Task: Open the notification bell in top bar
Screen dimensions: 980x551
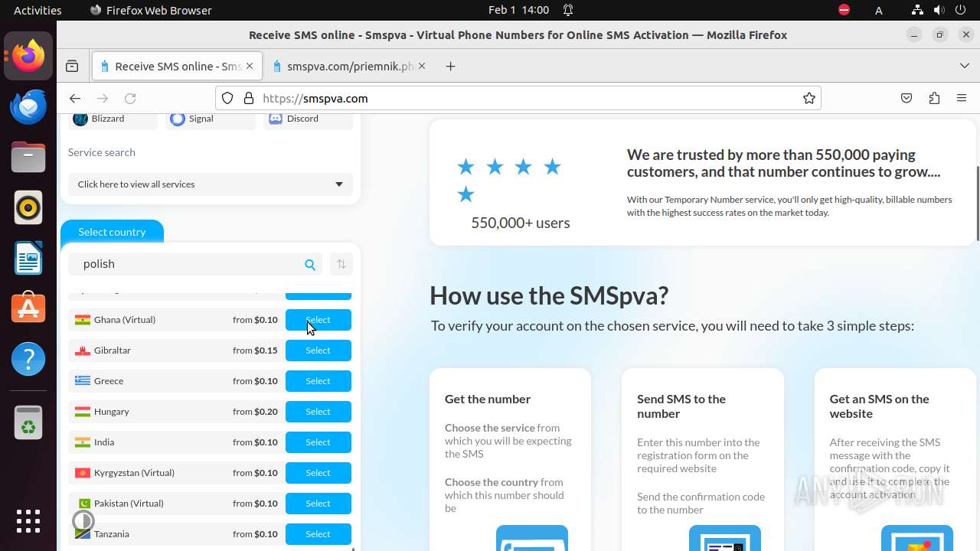Action: (568, 10)
